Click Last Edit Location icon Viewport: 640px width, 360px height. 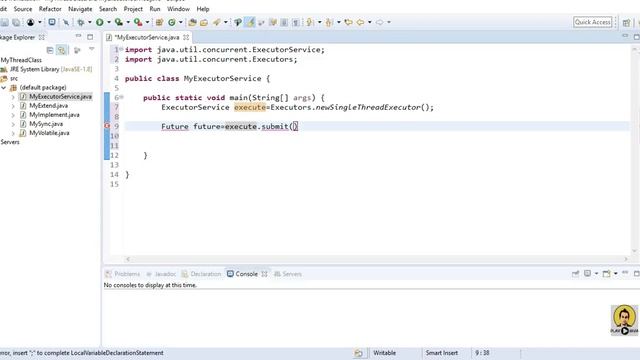click(x=348, y=22)
